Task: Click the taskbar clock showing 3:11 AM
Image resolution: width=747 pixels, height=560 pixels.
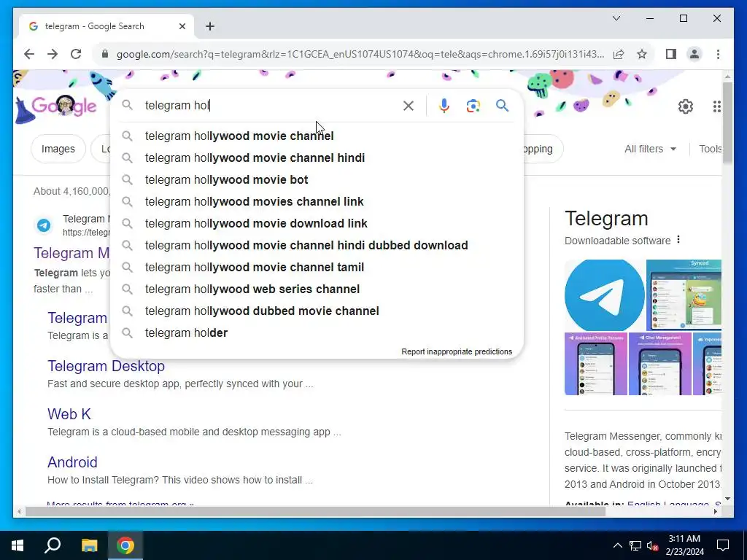Action: (x=684, y=545)
